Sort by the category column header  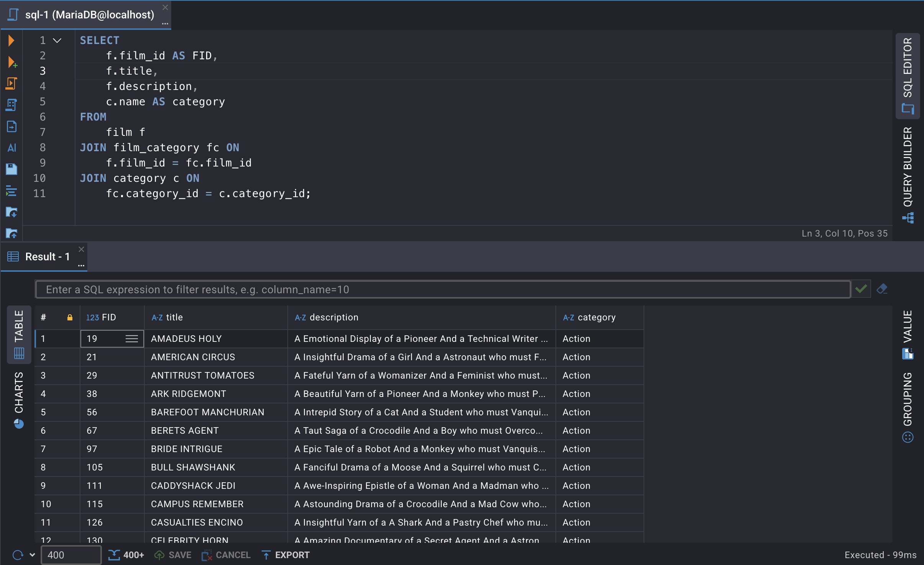pos(596,317)
